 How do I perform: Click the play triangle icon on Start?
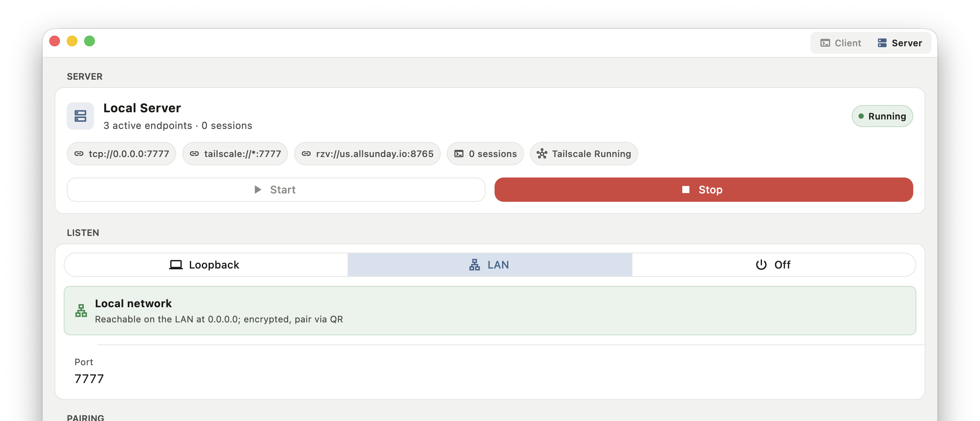pyautogui.click(x=258, y=189)
